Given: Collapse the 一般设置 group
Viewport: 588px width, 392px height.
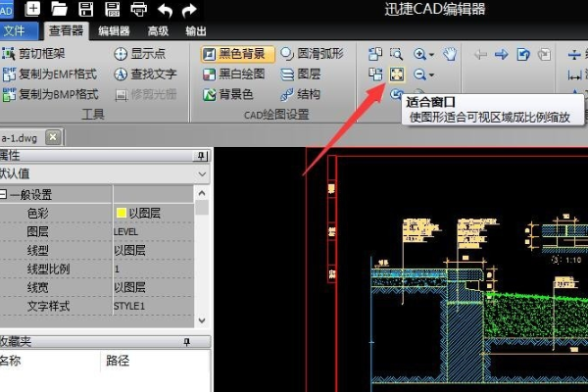Looking at the screenshot, I should click(3, 194).
